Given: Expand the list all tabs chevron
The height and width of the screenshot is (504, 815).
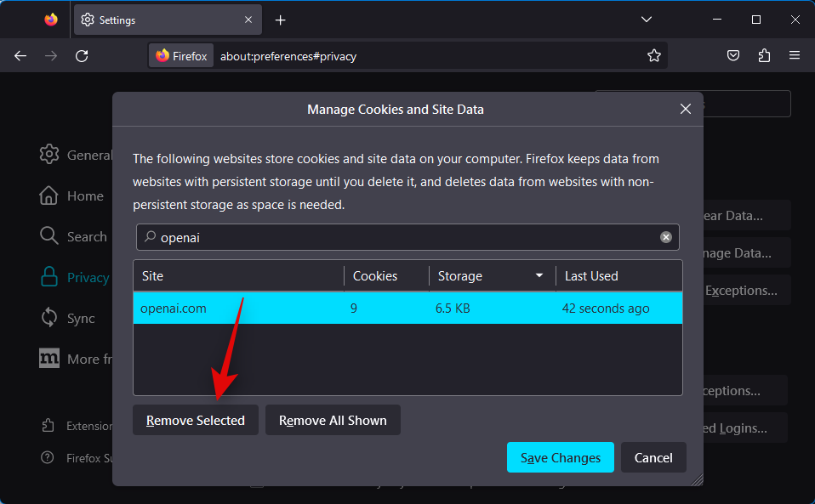Looking at the screenshot, I should [647, 20].
